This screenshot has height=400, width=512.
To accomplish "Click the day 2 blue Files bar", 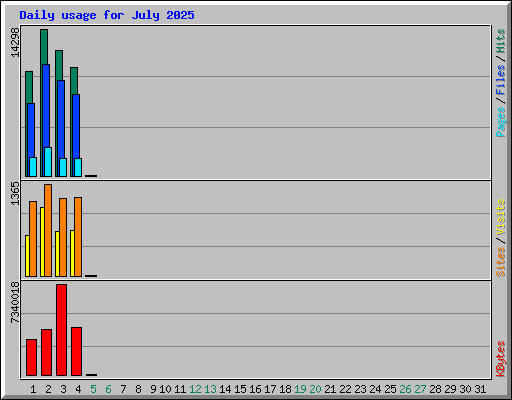I will click(x=46, y=105).
